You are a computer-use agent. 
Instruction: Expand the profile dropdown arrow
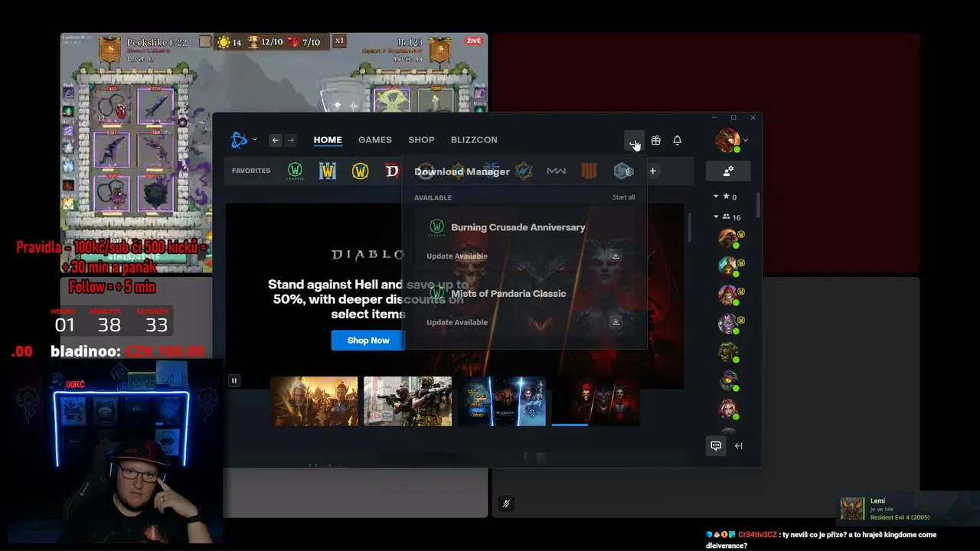[x=746, y=140]
